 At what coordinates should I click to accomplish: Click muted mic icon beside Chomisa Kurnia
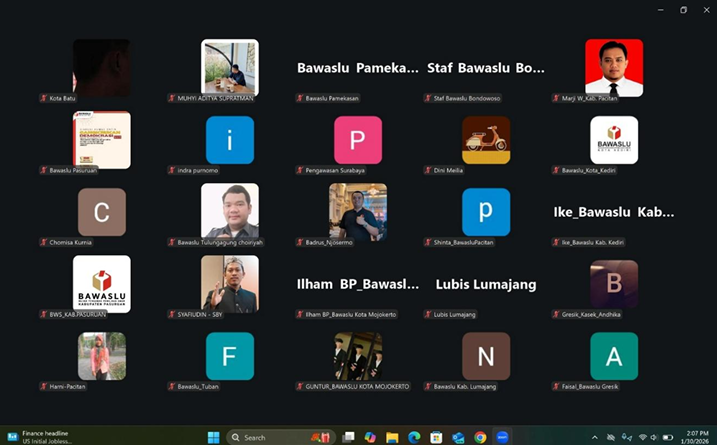44,242
